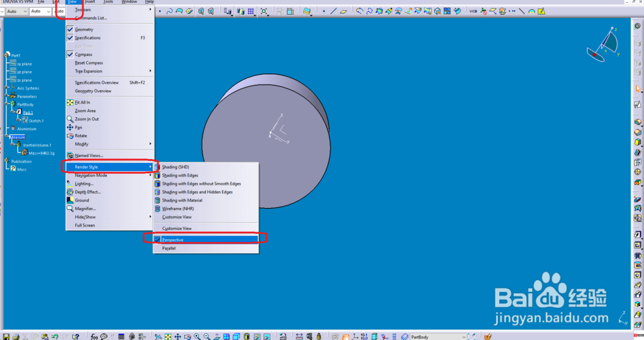Open the Render Style submenu
The width and height of the screenshot is (644, 340).
[x=110, y=167]
